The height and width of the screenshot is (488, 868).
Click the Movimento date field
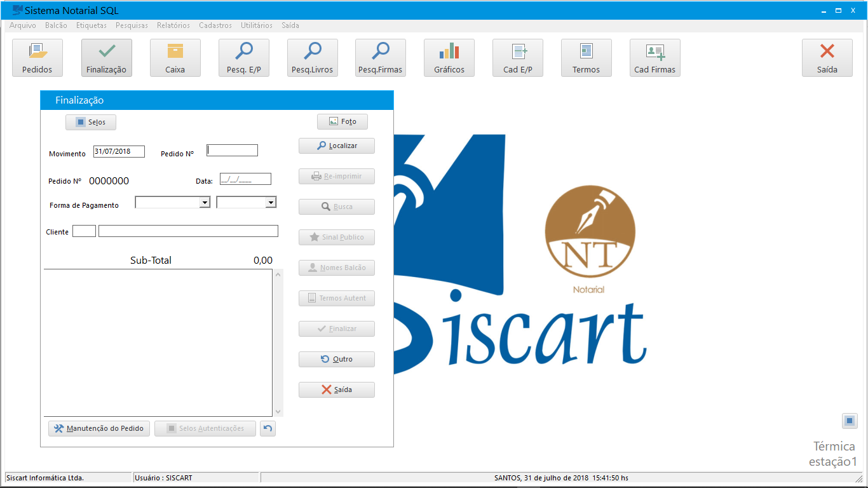119,151
